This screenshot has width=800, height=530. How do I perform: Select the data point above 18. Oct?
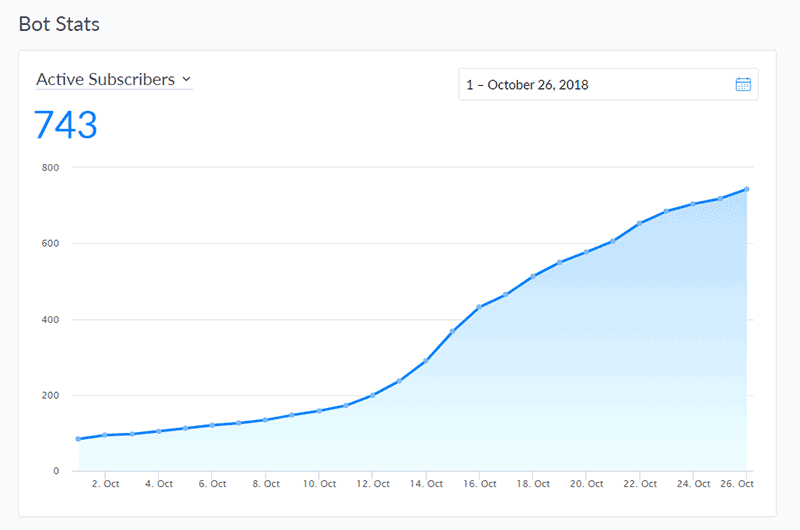point(533,276)
